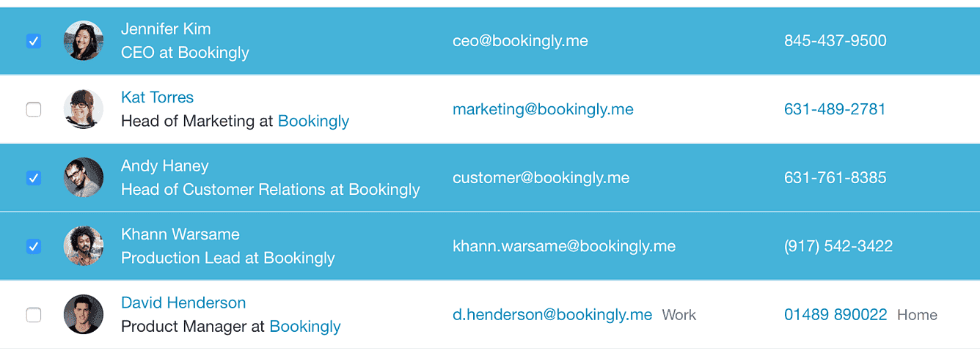Check the Kat Torres checkbox
Image resolution: width=980 pixels, height=356 pixels.
pos(33,110)
